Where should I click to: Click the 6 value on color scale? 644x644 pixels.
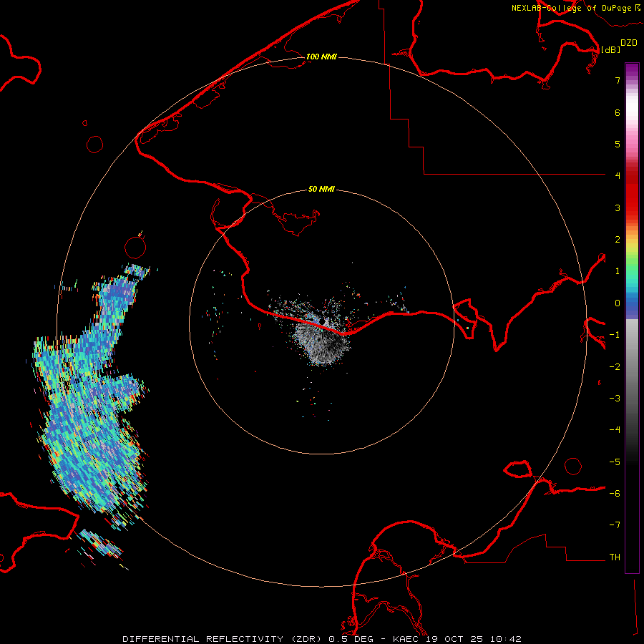point(618,112)
